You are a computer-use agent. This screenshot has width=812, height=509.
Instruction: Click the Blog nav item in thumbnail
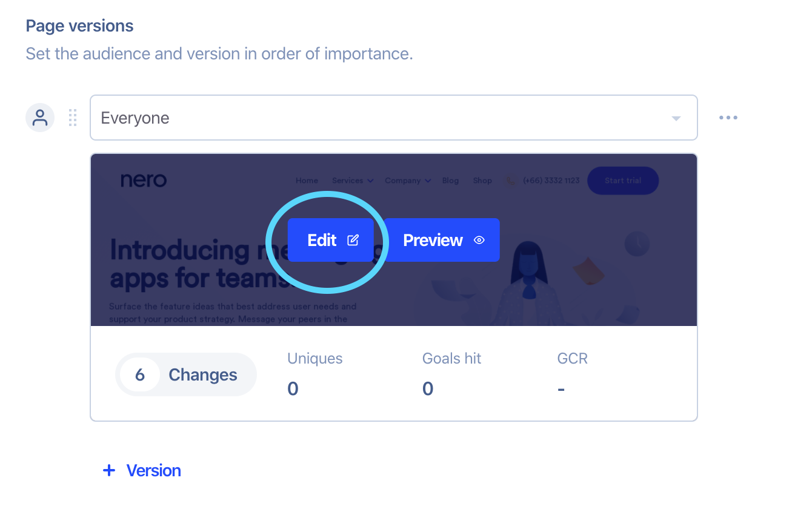(450, 181)
